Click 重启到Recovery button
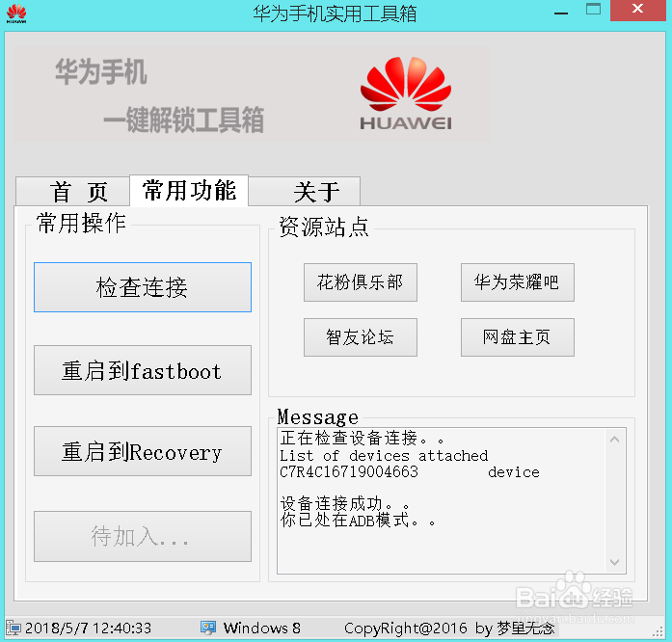This screenshot has width=672, height=642. [143, 451]
